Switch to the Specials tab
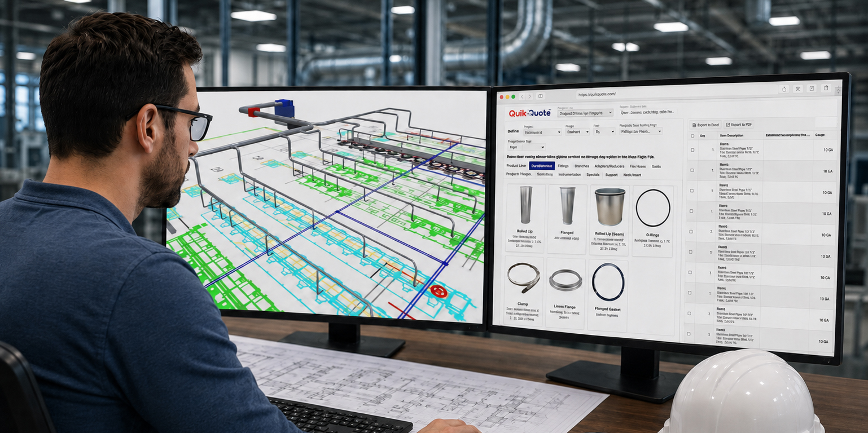868x433 pixels. point(593,175)
